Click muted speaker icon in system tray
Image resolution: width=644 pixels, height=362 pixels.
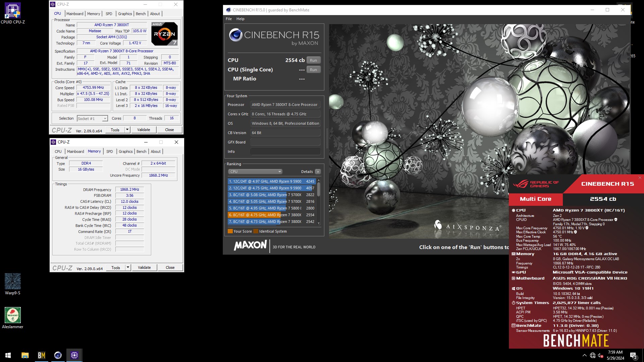[601, 355]
